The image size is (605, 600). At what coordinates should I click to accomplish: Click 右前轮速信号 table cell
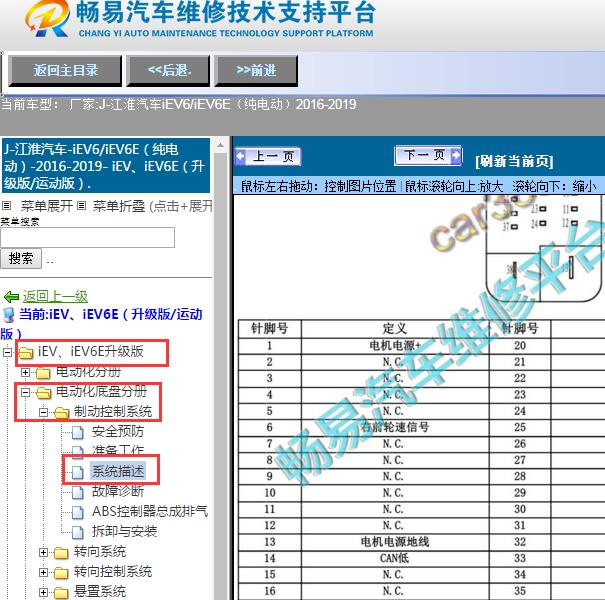coord(395,427)
